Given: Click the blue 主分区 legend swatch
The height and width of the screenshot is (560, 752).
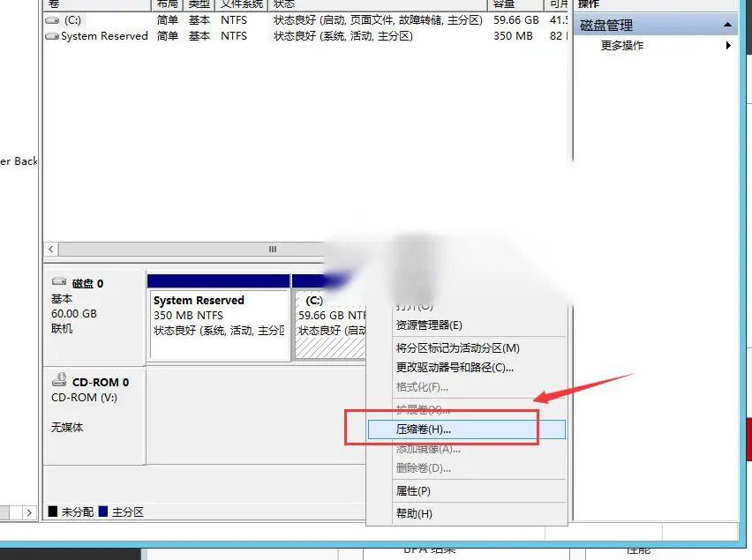Looking at the screenshot, I should 102,511.
